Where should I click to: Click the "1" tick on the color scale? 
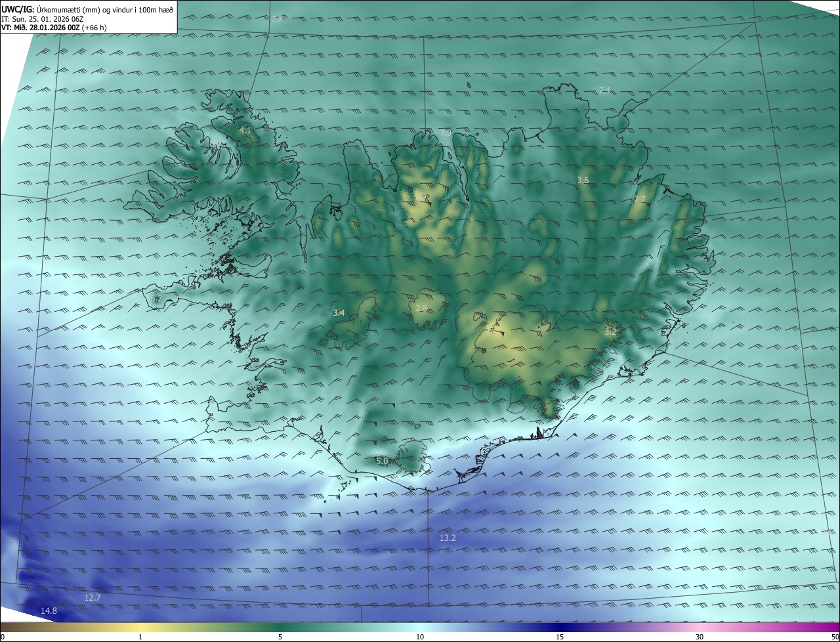click(x=140, y=637)
